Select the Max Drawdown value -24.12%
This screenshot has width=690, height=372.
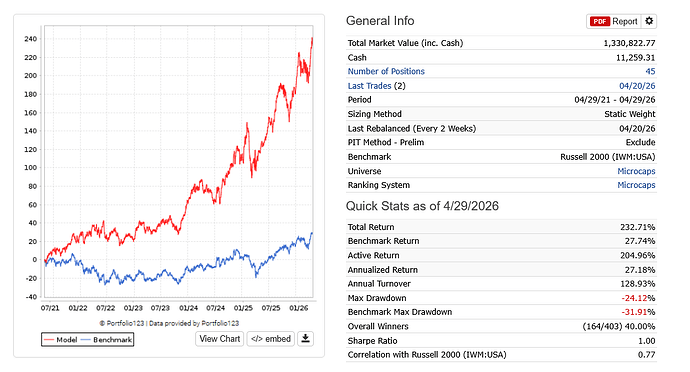click(x=638, y=298)
